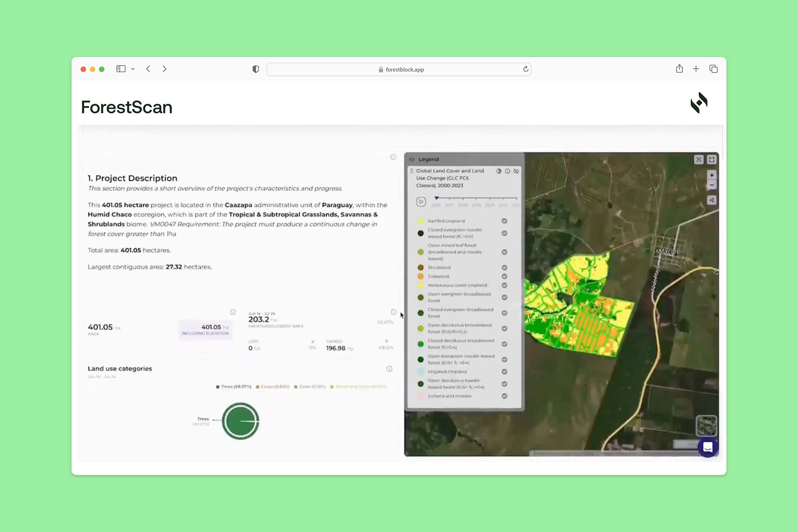The height and width of the screenshot is (532, 798).
Task: Grab the legend layer drag handle
Action: 412,171
